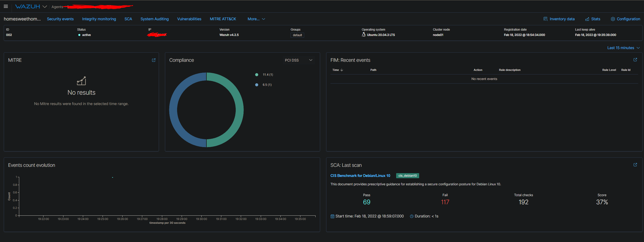Click the Path column header
This screenshot has width=644, height=242.
point(373,70)
